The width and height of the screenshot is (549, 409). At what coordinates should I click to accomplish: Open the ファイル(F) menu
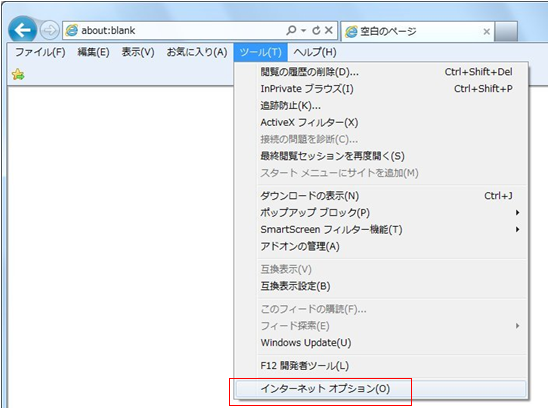point(40,52)
